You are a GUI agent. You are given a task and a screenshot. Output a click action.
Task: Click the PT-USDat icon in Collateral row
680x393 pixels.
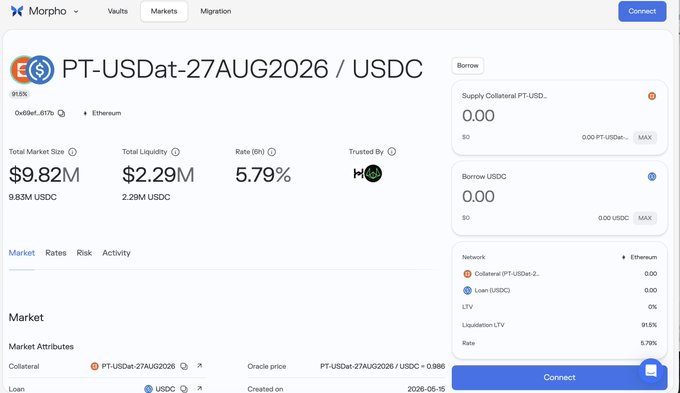(95, 367)
